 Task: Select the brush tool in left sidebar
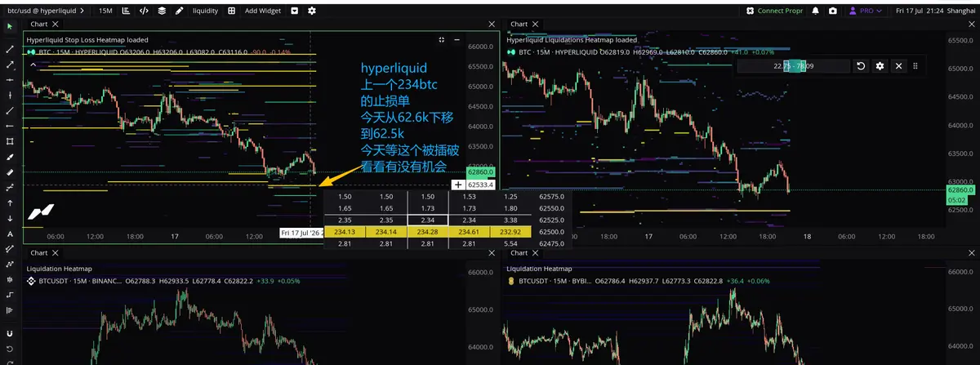(10, 156)
